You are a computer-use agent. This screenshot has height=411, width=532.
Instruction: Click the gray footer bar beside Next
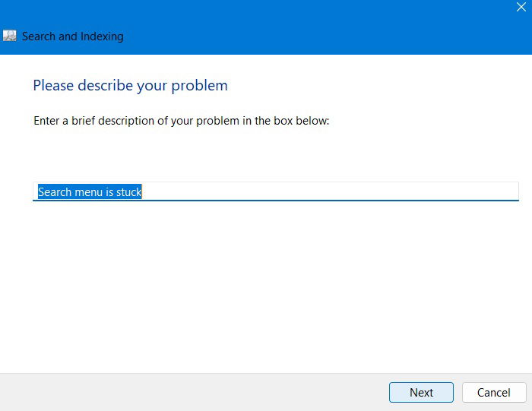(x=193, y=392)
